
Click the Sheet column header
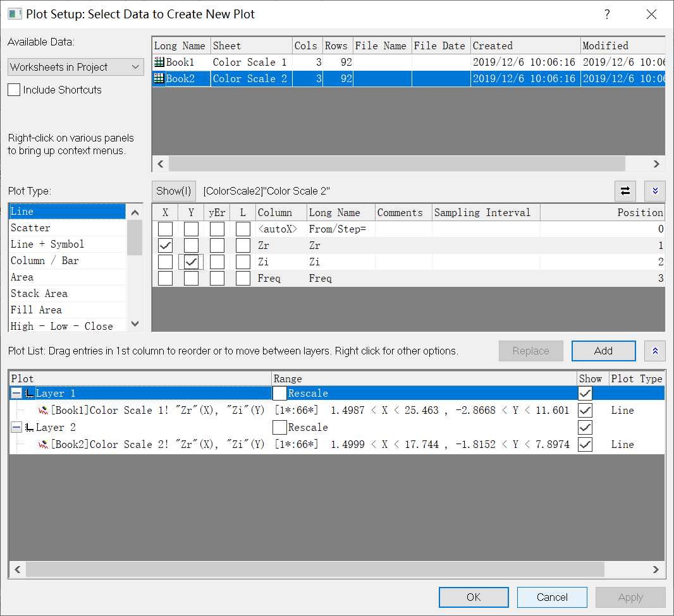[x=252, y=45]
